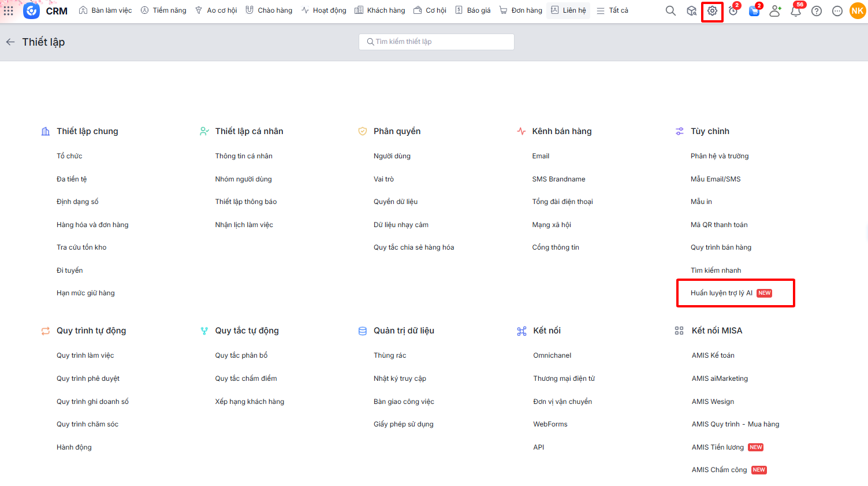Viewport: 868px width, 486px height.
Task: Switch to the Tiềm năng tab
Action: click(163, 10)
